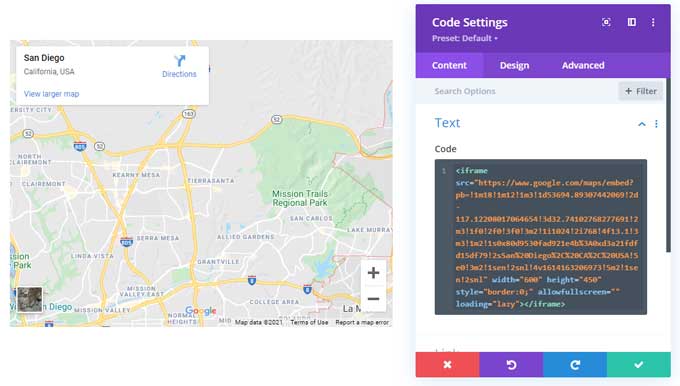Image resolution: width=680 pixels, height=386 pixels.
Task: Open Directions from the San Diego map card
Action: pyautogui.click(x=179, y=66)
